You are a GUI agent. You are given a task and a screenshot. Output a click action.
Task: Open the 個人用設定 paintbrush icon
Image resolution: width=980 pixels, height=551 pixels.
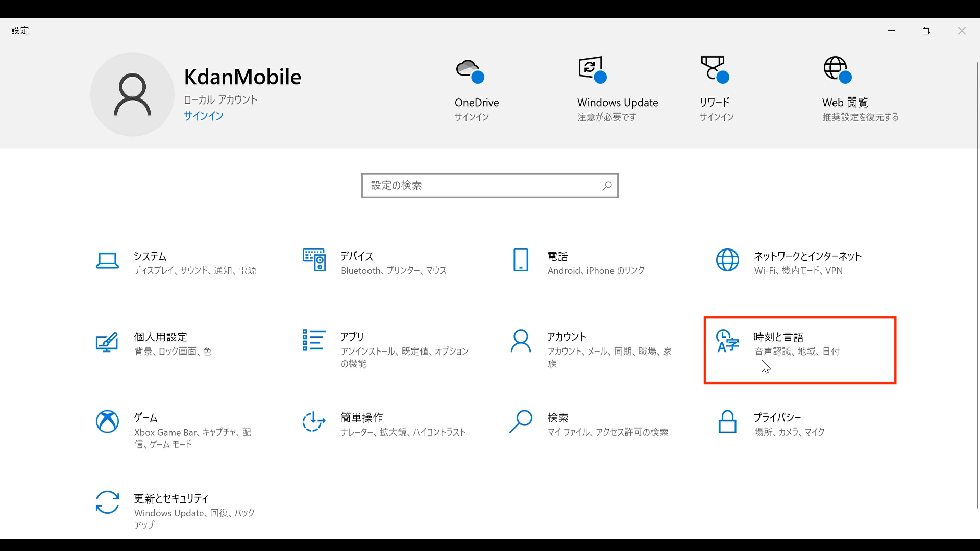(x=107, y=342)
